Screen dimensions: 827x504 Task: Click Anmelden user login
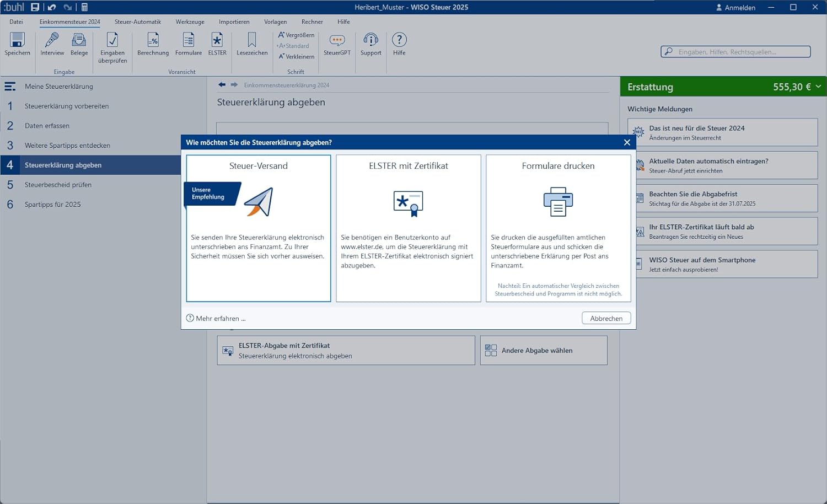click(x=735, y=8)
